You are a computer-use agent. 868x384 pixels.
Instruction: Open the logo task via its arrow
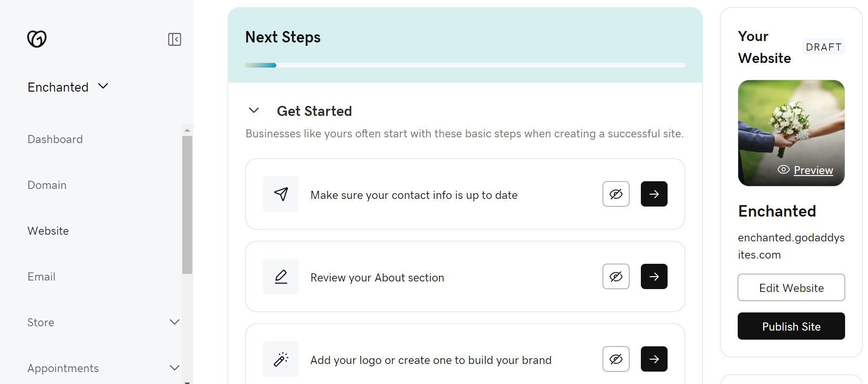654,359
